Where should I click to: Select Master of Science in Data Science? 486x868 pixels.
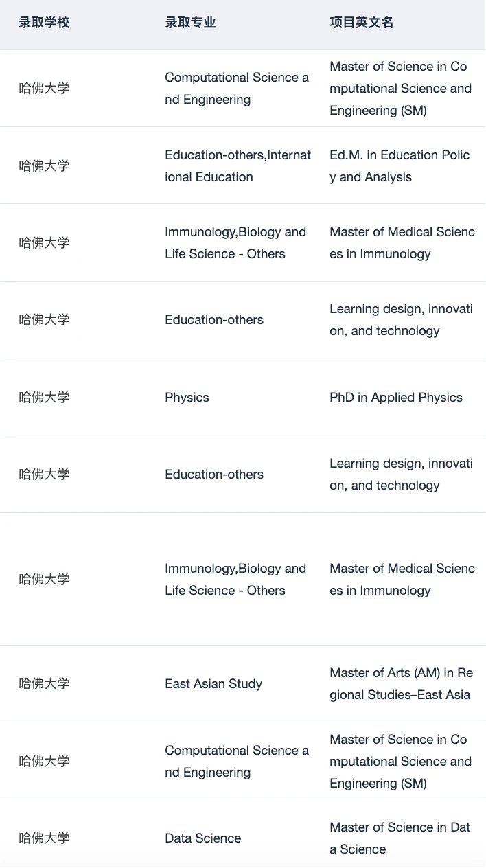[x=400, y=838]
